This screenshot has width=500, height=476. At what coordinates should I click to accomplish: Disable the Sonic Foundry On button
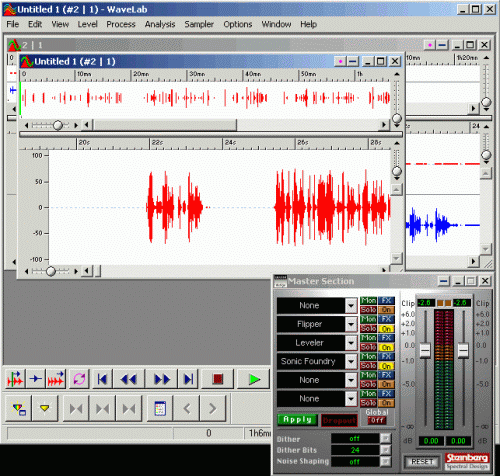pos(386,366)
